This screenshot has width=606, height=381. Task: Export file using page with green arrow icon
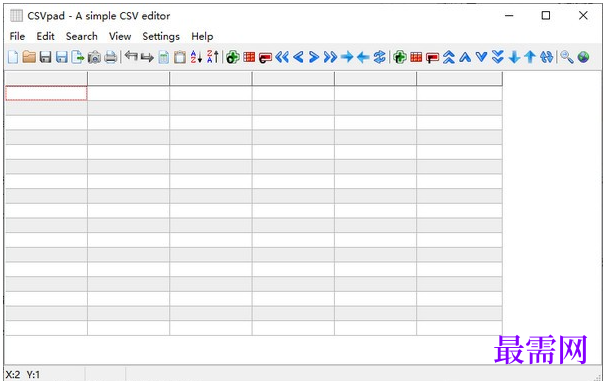(x=78, y=57)
